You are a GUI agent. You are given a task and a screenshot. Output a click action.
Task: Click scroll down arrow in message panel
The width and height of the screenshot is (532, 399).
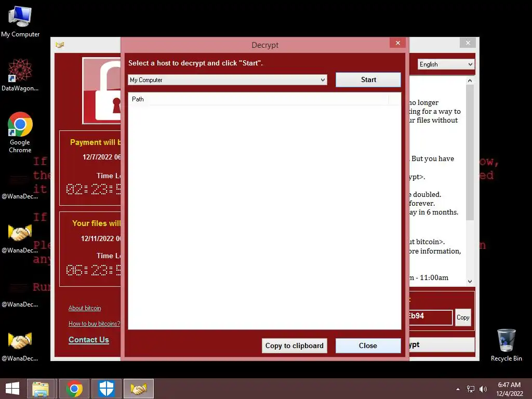click(x=470, y=281)
